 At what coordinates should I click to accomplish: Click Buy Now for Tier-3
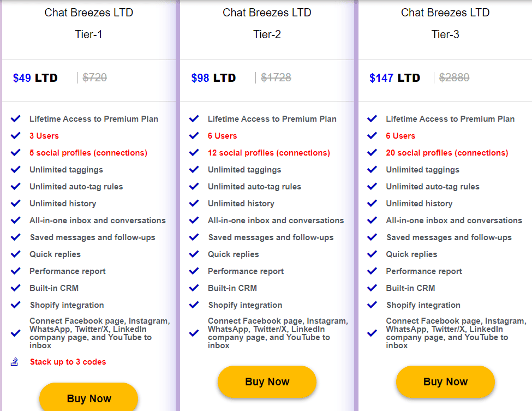point(445,382)
